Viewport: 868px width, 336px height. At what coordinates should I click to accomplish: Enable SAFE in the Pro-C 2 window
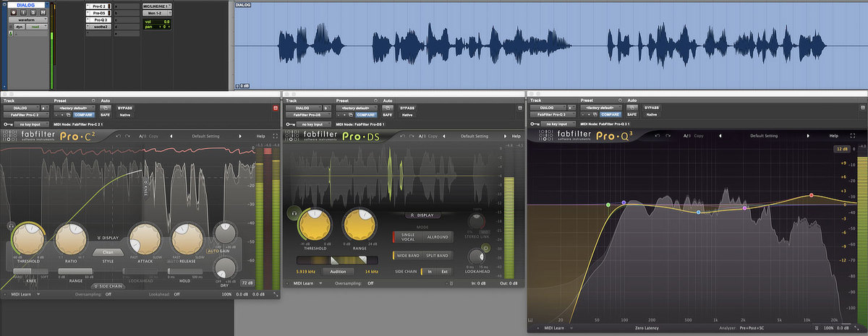(x=105, y=114)
